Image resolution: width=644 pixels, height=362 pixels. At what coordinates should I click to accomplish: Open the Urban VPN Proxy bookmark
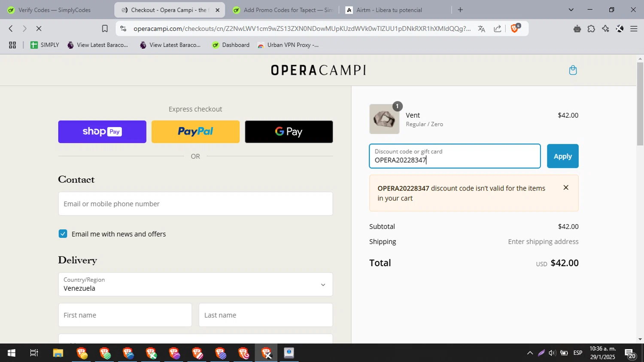click(288, 45)
